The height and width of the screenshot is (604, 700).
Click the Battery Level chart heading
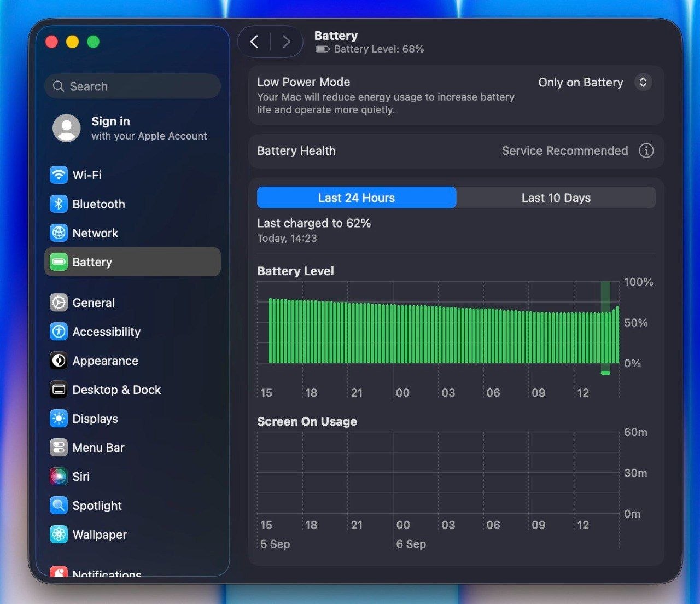[295, 271]
